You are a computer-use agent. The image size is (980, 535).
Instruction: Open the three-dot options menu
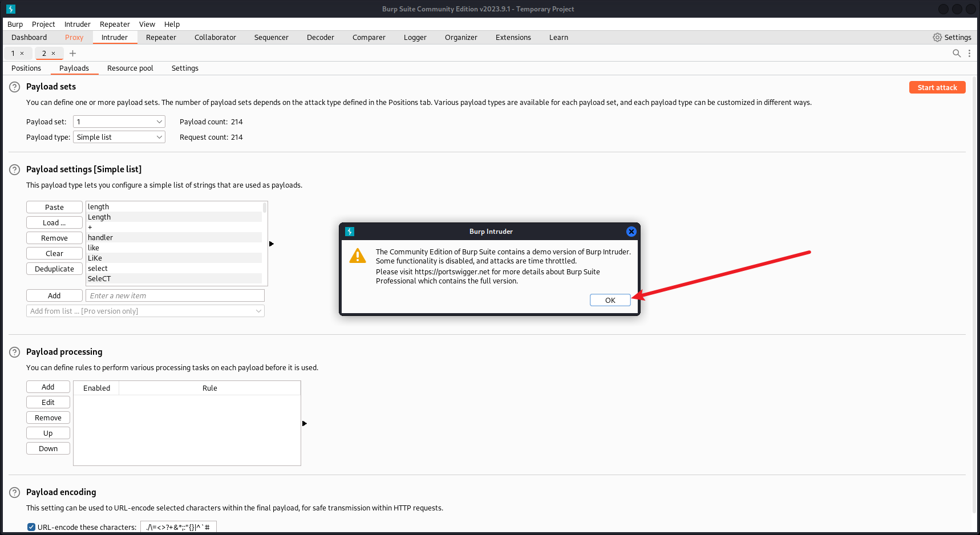tap(969, 53)
